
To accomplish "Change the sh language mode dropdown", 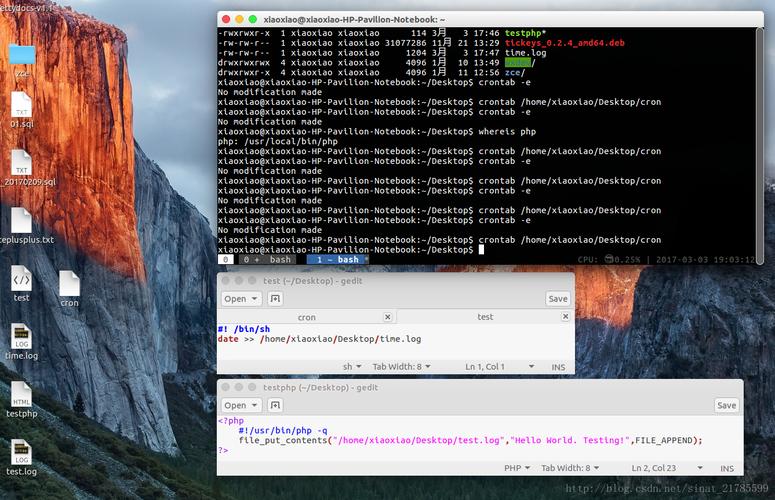I will tap(352, 367).
